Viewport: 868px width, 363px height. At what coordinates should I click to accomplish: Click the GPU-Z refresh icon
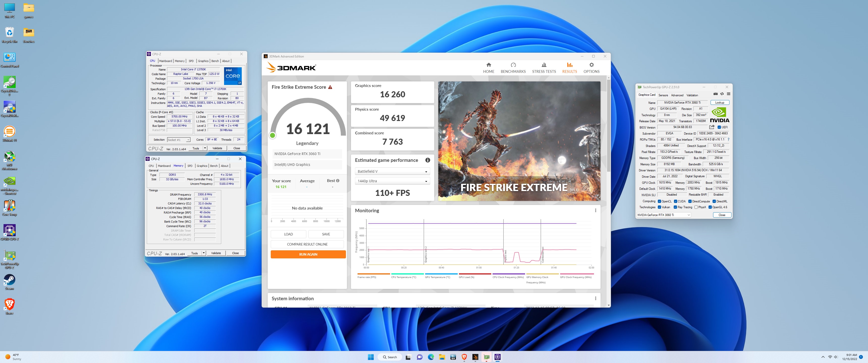pos(722,94)
